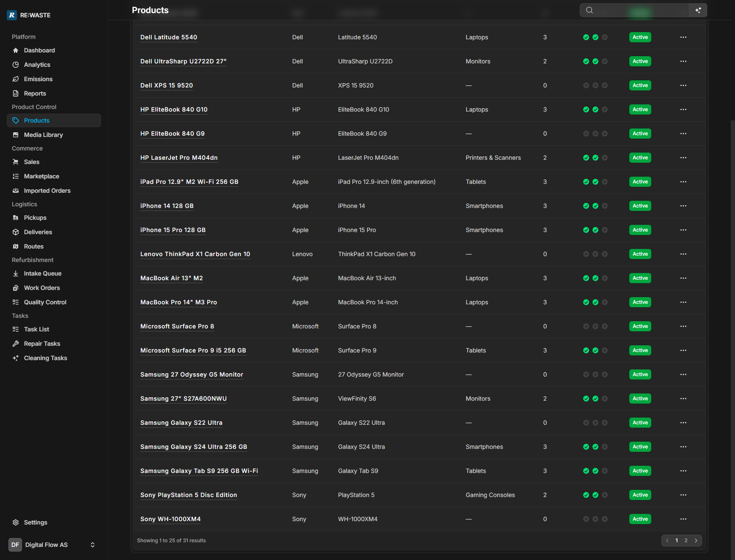Viewport: 735px width, 560px height.
Task: Click the AI sparkle search button
Action: click(698, 10)
